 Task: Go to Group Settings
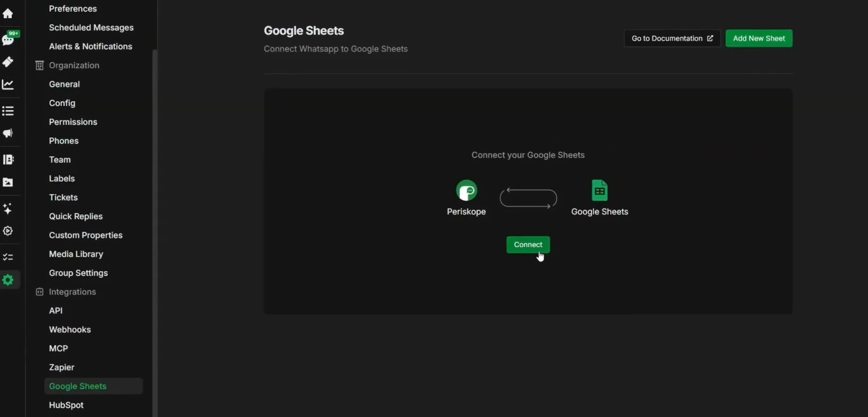coord(78,273)
